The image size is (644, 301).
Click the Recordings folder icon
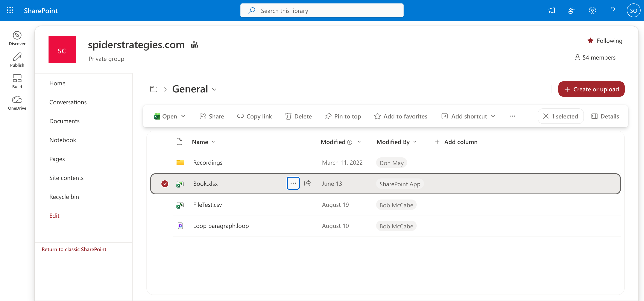(180, 163)
